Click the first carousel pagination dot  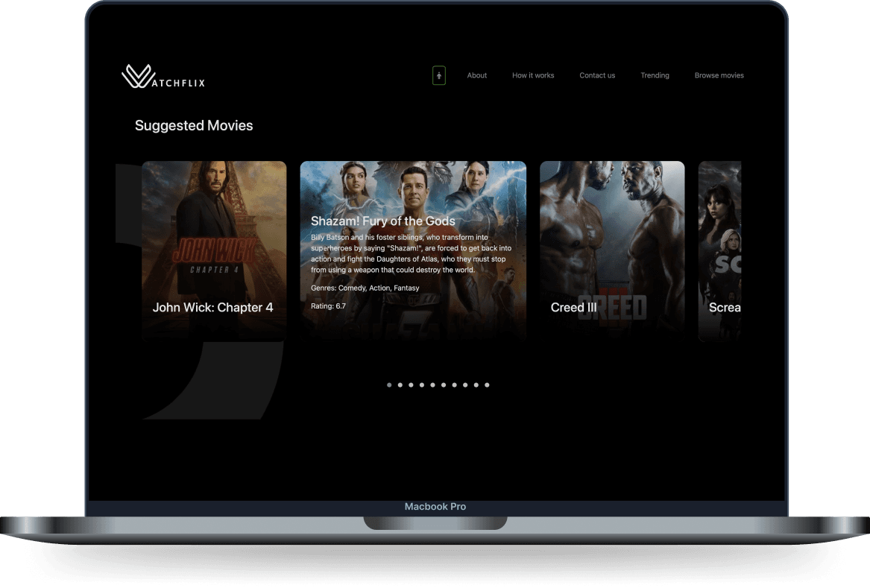pyautogui.click(x=389, y=385)
